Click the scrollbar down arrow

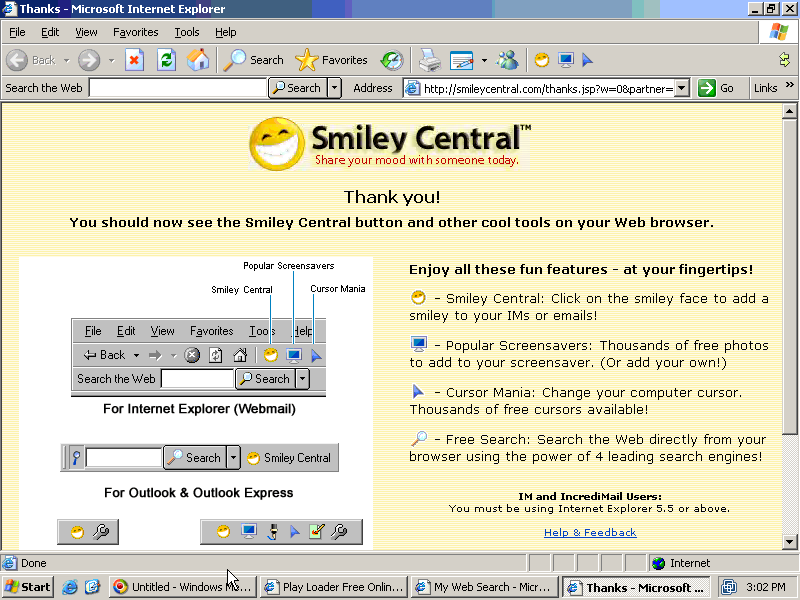coord(789,542)
